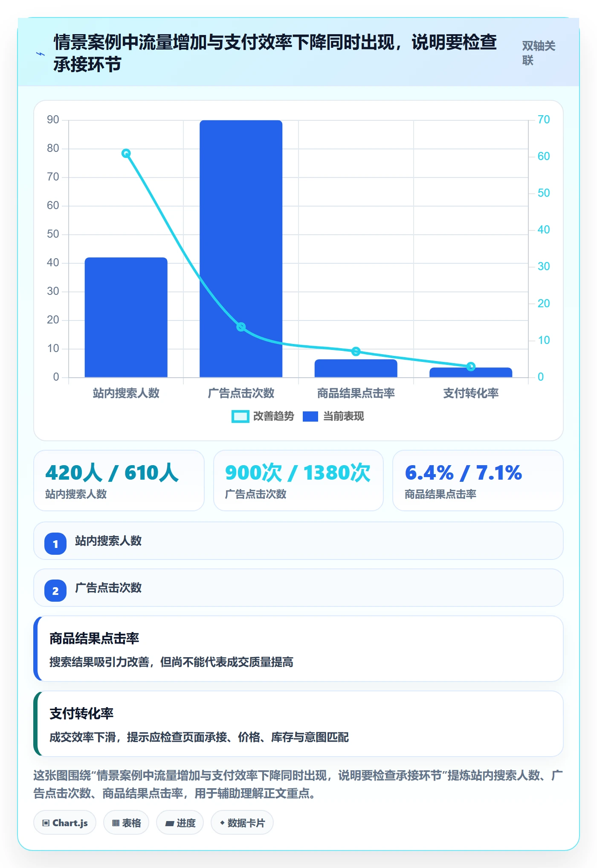This screenshot has height=868, width=597.
Task: Click the Chart.js tag
Action: (x=65, y=823)
